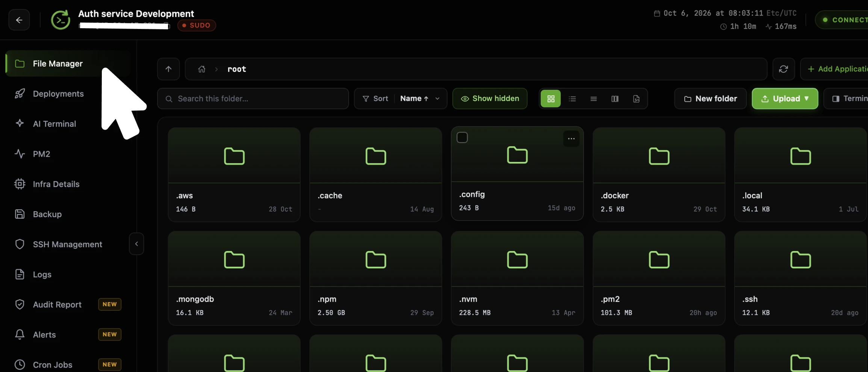The image size is (868, 372).
Task: Open the .local folder
Action: pyautogui.click(x=800, y=175)
